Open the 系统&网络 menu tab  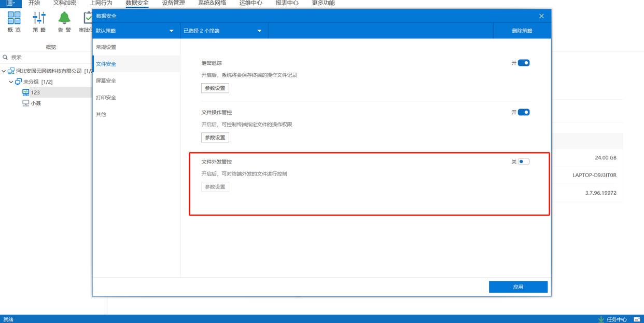212,3
